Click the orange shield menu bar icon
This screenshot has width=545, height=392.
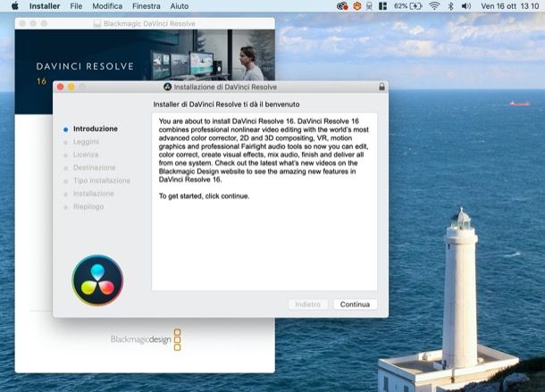tap(357, 6)
